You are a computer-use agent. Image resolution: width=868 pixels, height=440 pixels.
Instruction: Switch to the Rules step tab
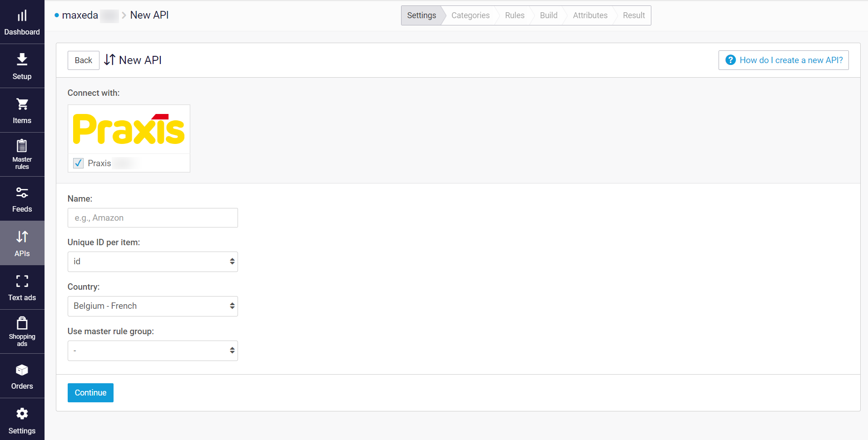515,15
